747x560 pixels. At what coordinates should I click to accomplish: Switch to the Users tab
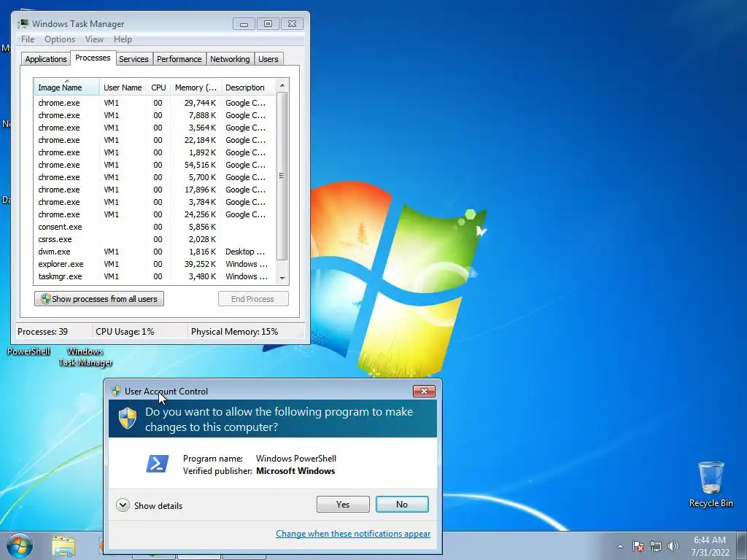pyautogui.click(x=268, y=58)
